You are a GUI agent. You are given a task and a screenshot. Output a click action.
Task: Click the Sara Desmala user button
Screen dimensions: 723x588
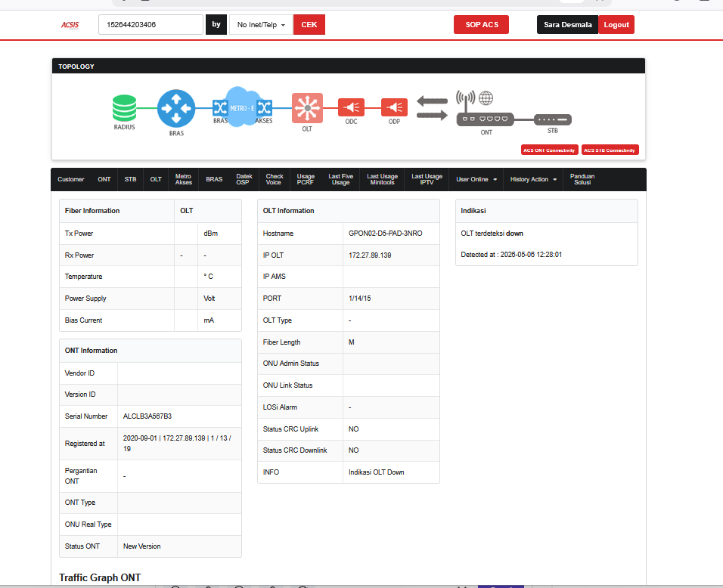coord(568,25)
